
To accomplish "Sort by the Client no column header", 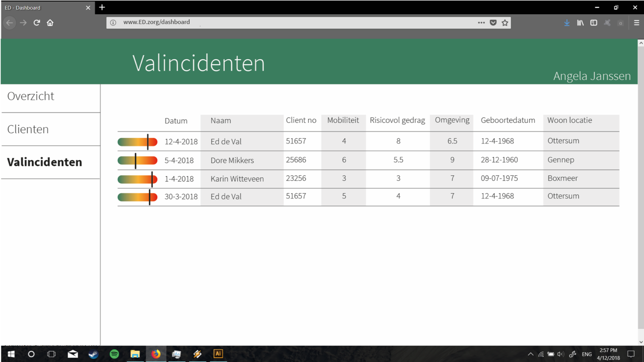I will (x=301, y=120).
